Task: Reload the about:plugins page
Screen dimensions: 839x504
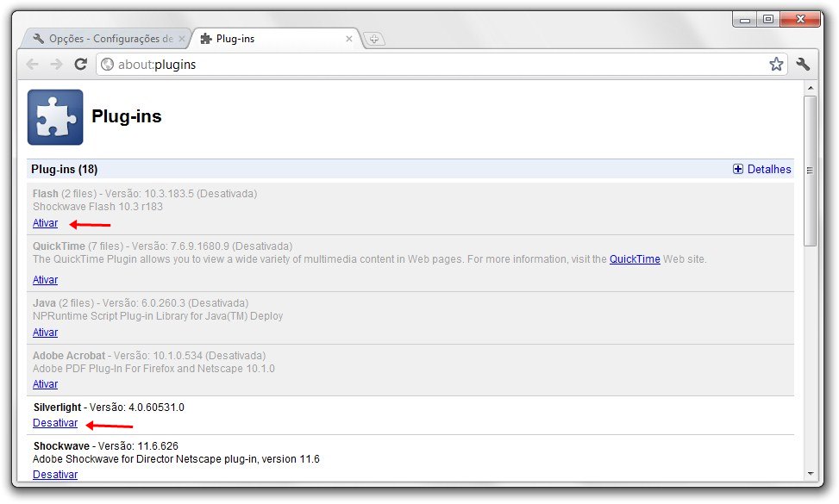Action: 81,65
